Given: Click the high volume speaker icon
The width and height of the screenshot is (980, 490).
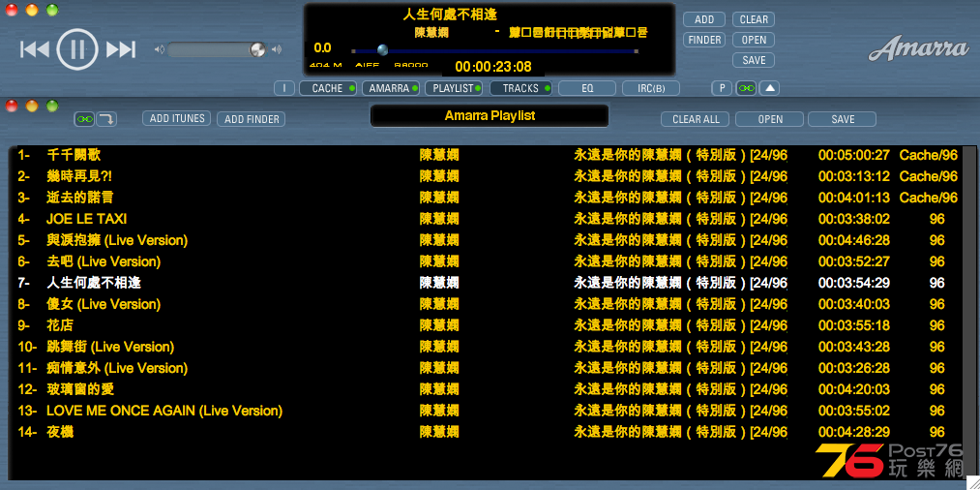Looking at the screenshot, I should coord(277,49).
